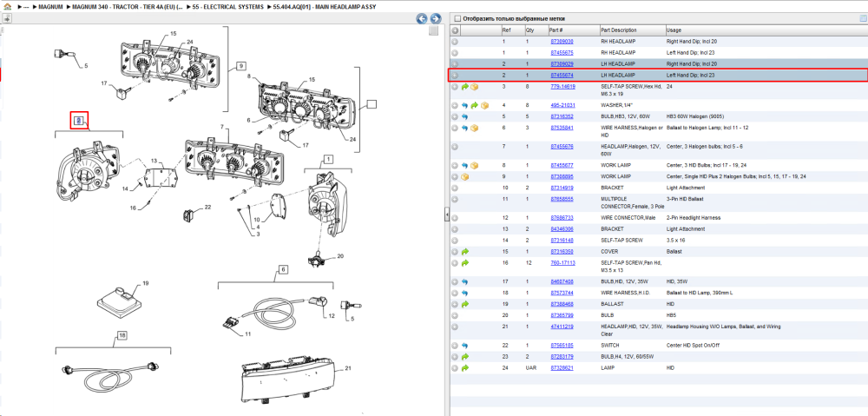868x416 pixels.
Task: Click blue arrow on BULB HB3 row
Action: click(x=465, y=116)
